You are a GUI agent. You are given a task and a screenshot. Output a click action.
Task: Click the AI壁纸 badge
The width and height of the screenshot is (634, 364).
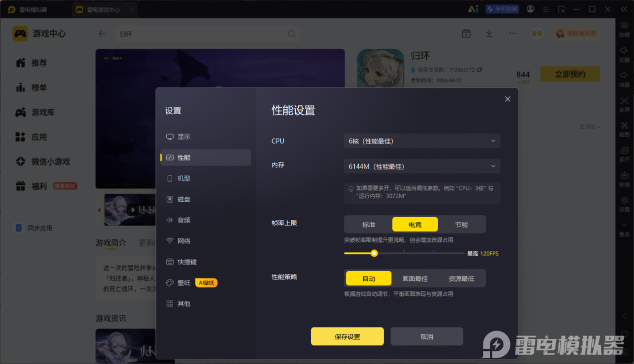coord(206,283)
